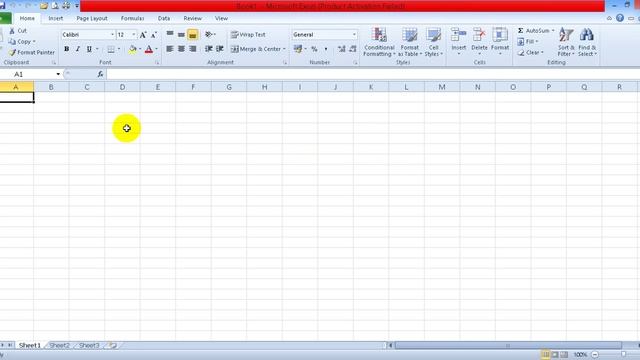Click the AutoSum button
Viewport: 640px width, 360px height.
tap(534, 31)
